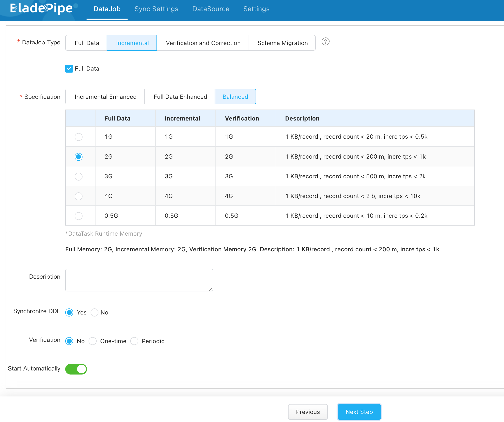The width and height of the screenshot is (504, 422).
Task: Open the Settings menu tab
Action: point(256,9)
